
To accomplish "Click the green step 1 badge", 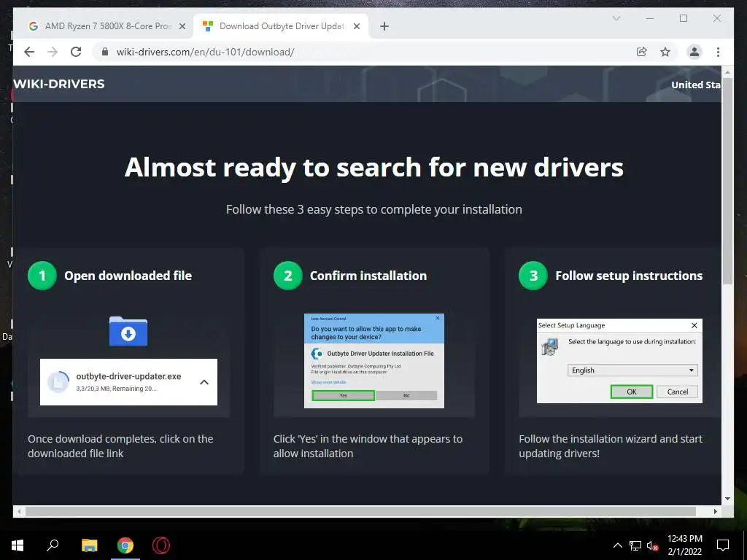I will pyautogui.click(x=42, y=275).
